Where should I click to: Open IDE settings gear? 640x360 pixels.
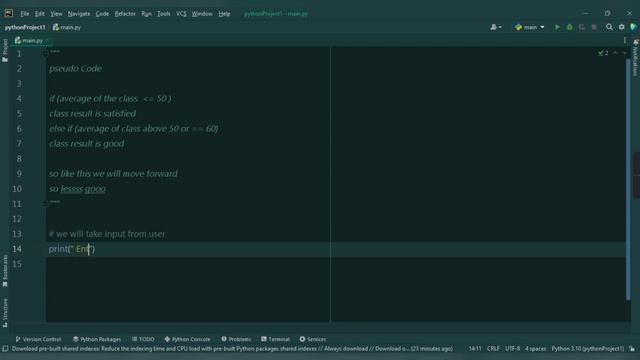(x=621, y=27)
